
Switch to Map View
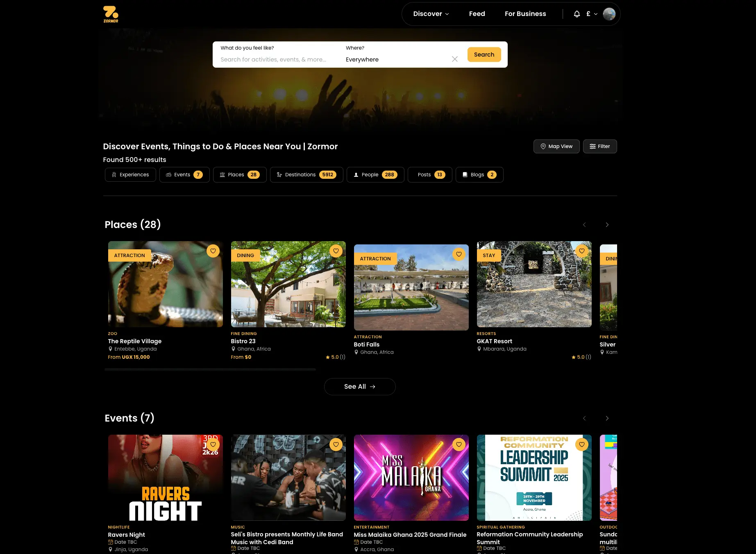pos(556,146)
